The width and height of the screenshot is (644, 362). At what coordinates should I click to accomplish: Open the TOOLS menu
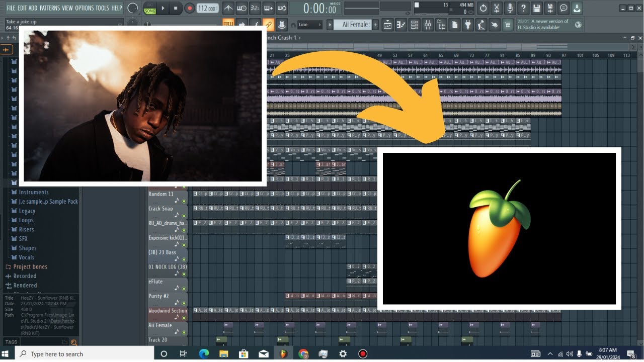tap(102, 8)
